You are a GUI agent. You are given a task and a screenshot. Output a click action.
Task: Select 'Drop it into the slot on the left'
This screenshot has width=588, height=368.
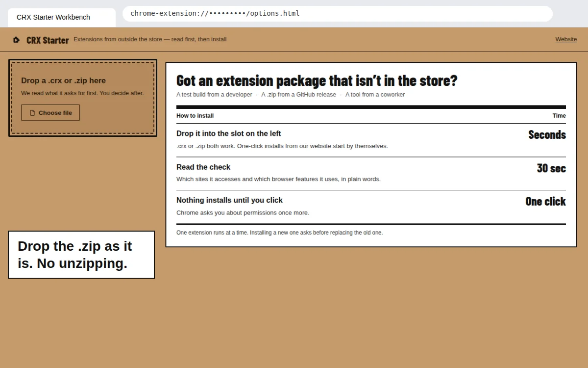pos(229,133)
